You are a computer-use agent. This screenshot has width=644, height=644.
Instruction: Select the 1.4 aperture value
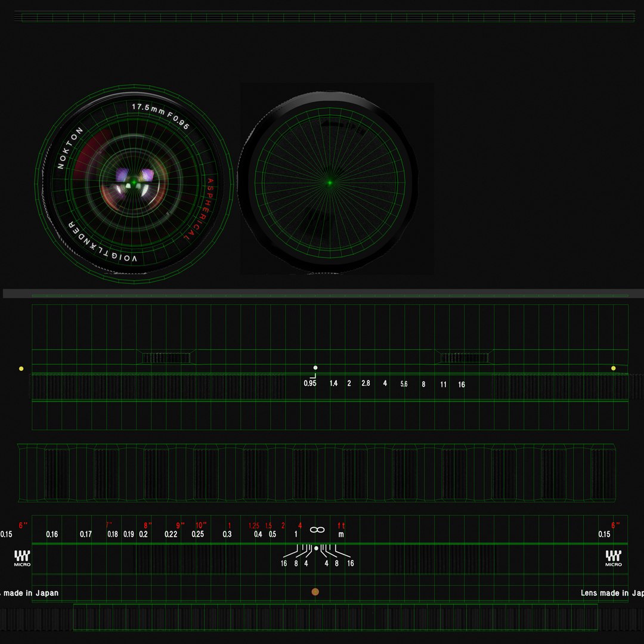[333, 383]
